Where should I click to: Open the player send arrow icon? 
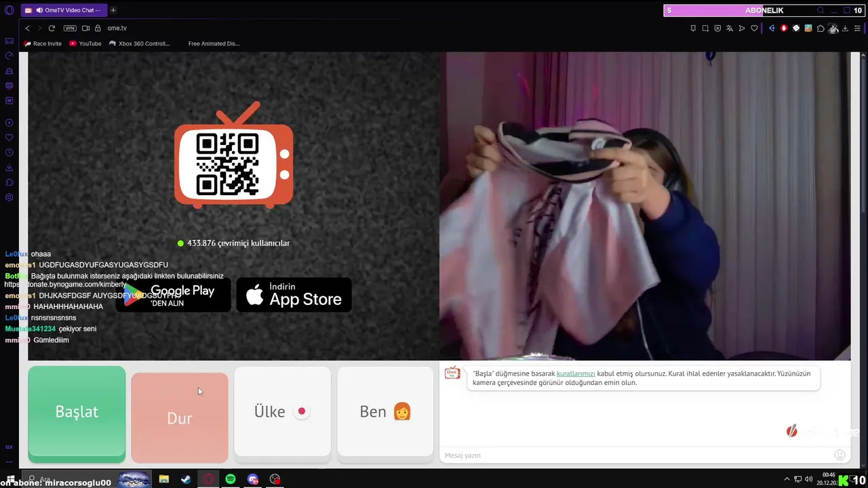pos(742,28)
